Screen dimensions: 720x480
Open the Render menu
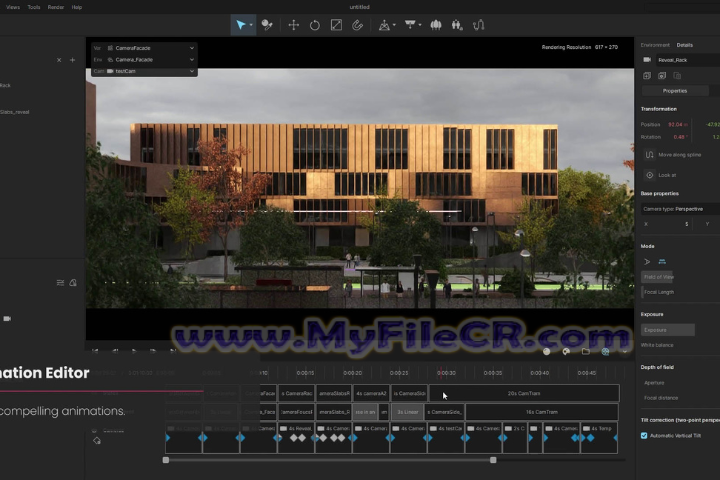56,7
